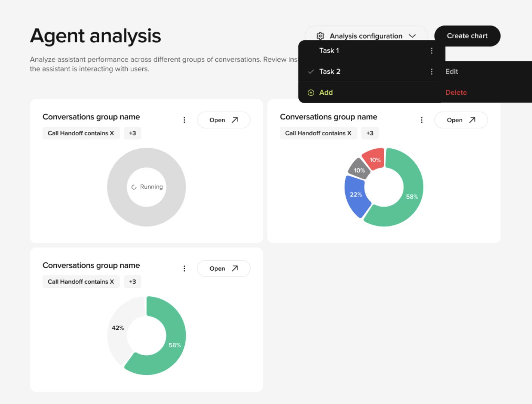Collapse the Analysis configuration dropdown chevron
The height and width of the screenshot is (404, 532).
413,36
